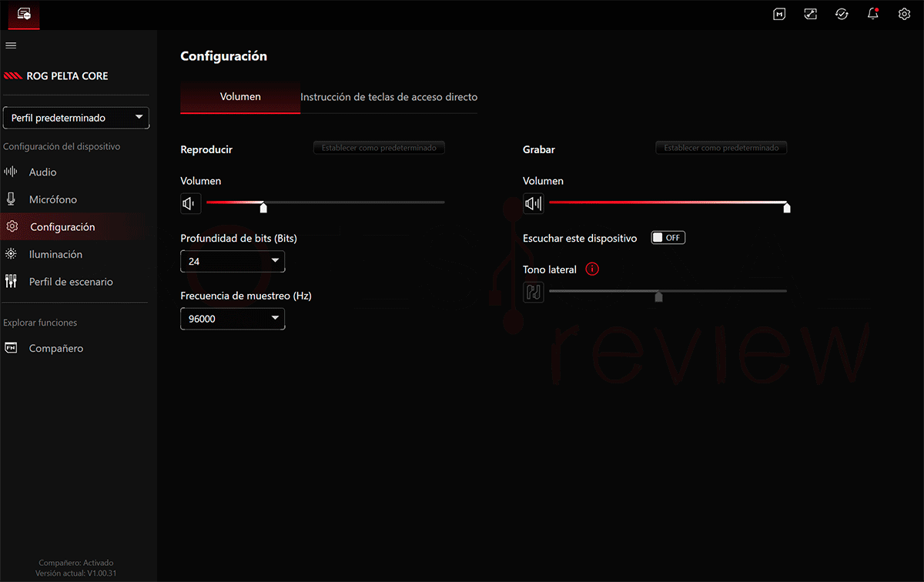The height and width of the screenshot is (582, 924).
Task: Select Iluminación in the sidebar
Action: tap(55, 254)
